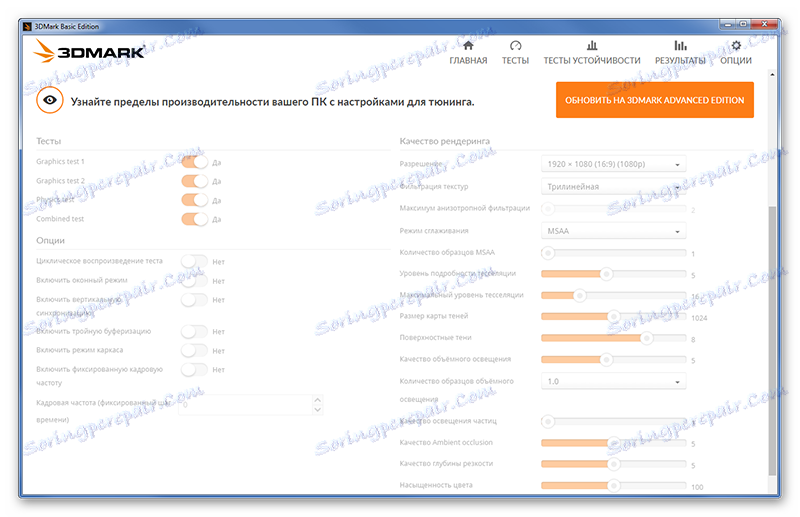Enable вертикальную синхронизацию switch
This screenshot has height=517, width=800.
click(194, 300)
